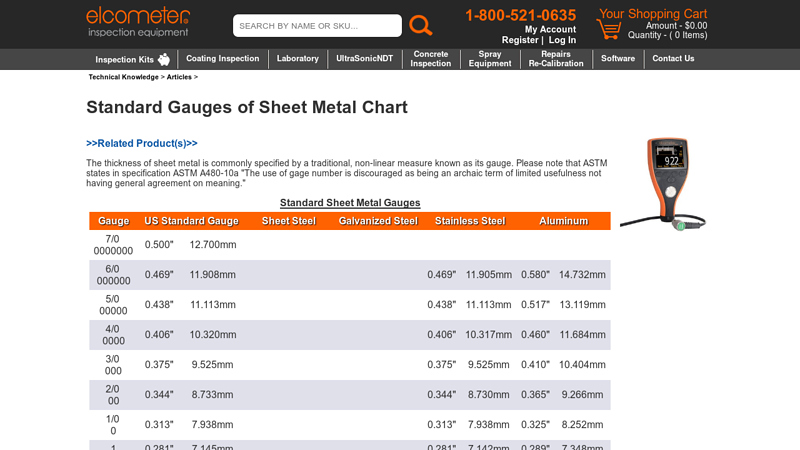
Task: Click the 11.684mm aluminum value
Action: [x=582, y=335]
